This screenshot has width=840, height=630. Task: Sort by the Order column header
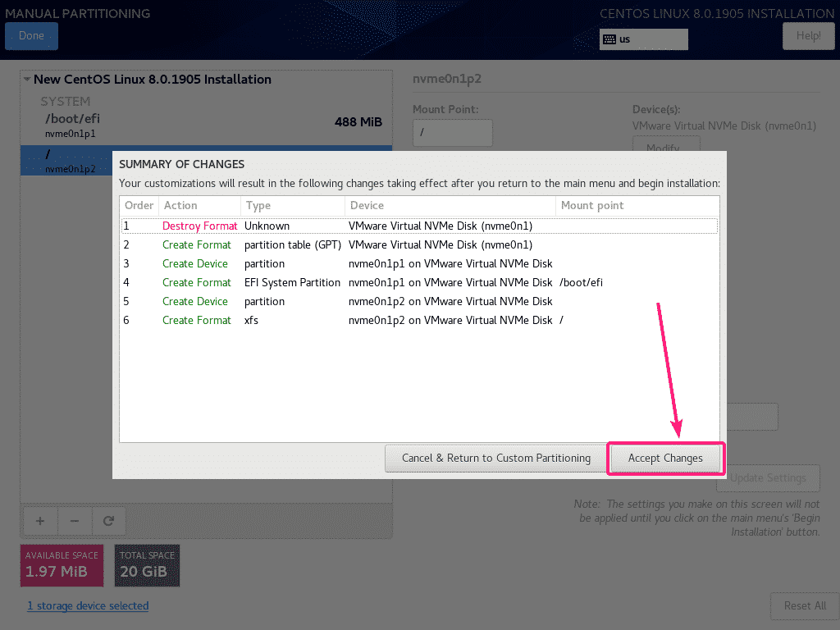[139, 206]
